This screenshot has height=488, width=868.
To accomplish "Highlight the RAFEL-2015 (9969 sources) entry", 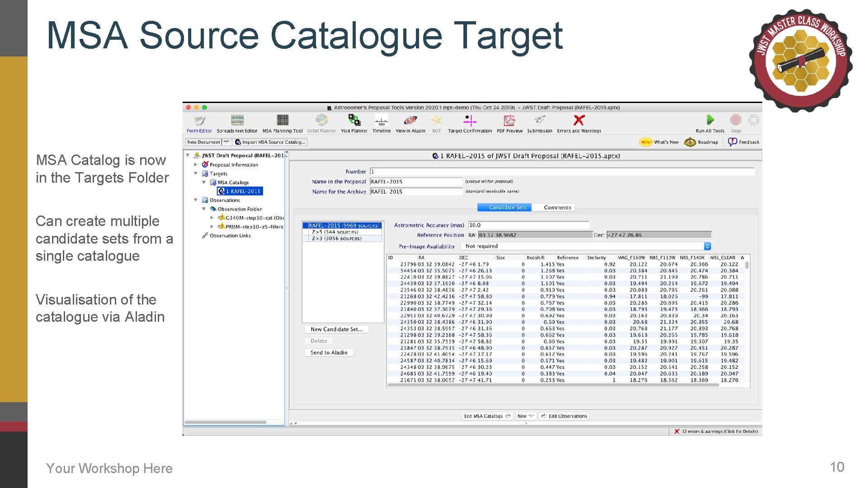I will pos(342,225).
